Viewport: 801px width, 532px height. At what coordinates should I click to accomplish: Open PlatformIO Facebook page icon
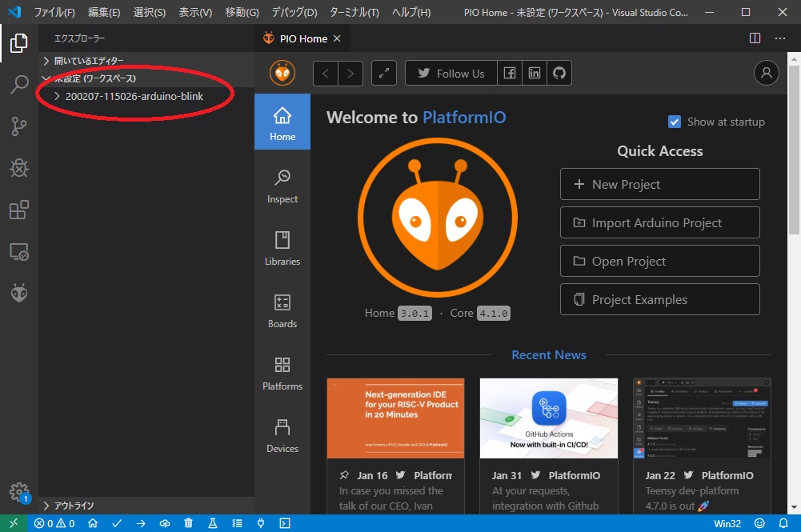pos(510,73)
